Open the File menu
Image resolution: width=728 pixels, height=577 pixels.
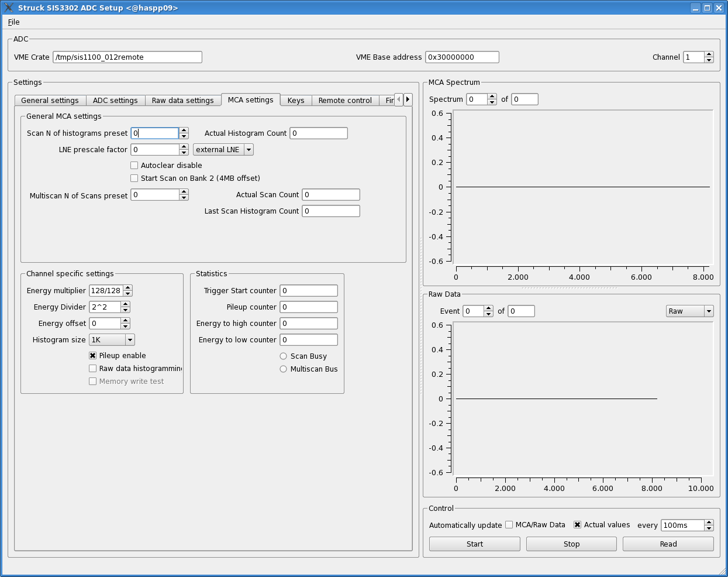point(13,22)
